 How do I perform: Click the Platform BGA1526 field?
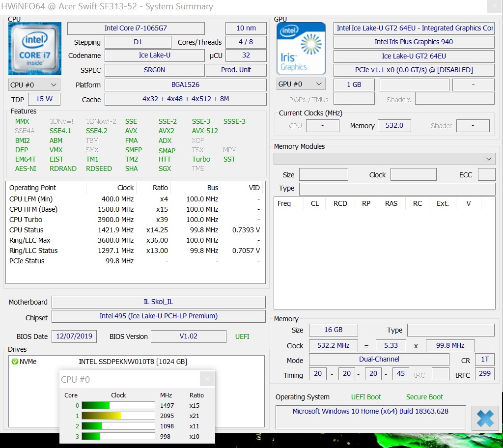click(x=185, y=84)
